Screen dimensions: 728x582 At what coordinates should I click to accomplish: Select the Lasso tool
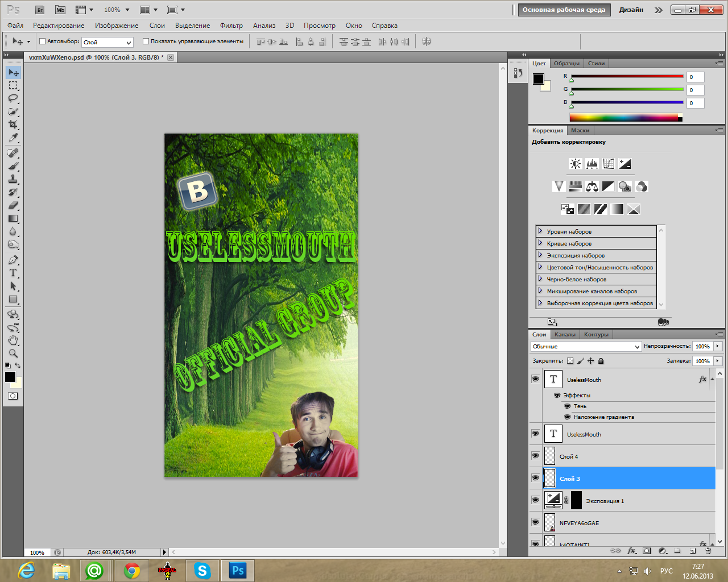[13, 98]
